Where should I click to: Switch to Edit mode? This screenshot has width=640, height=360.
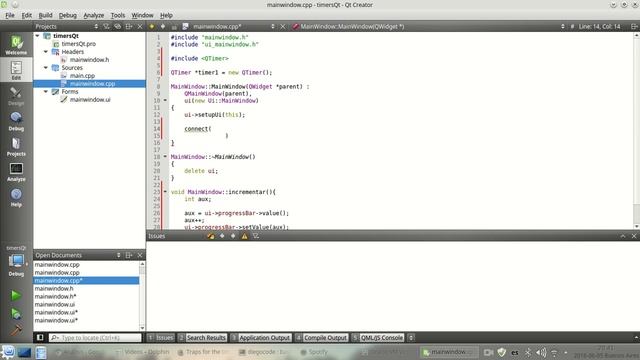point(16,70)
